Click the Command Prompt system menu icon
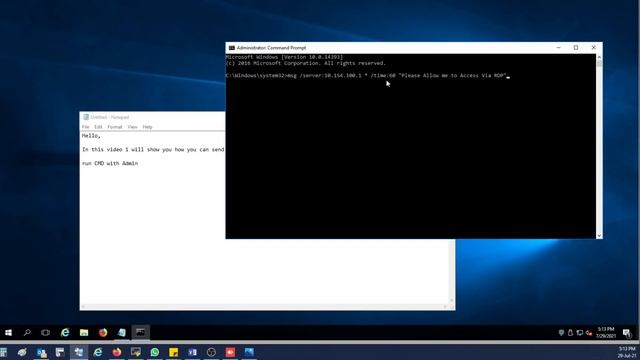The width and height of the screenshot is (640, 360). (231, 48)
